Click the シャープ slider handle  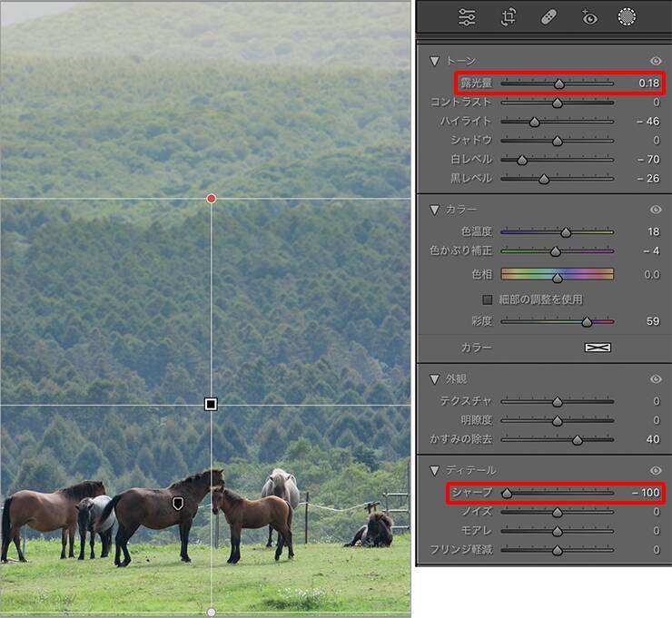507,494
